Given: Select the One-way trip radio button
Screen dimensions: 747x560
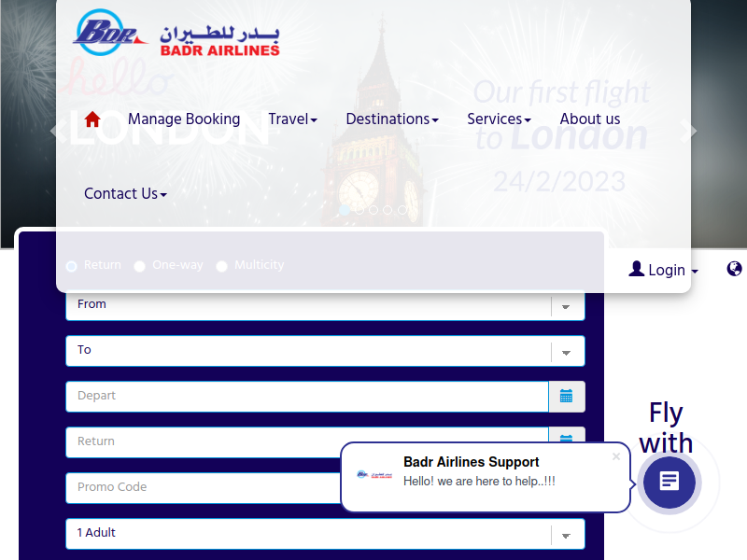Looking at the screenshot, I should [x=139, y=266].
